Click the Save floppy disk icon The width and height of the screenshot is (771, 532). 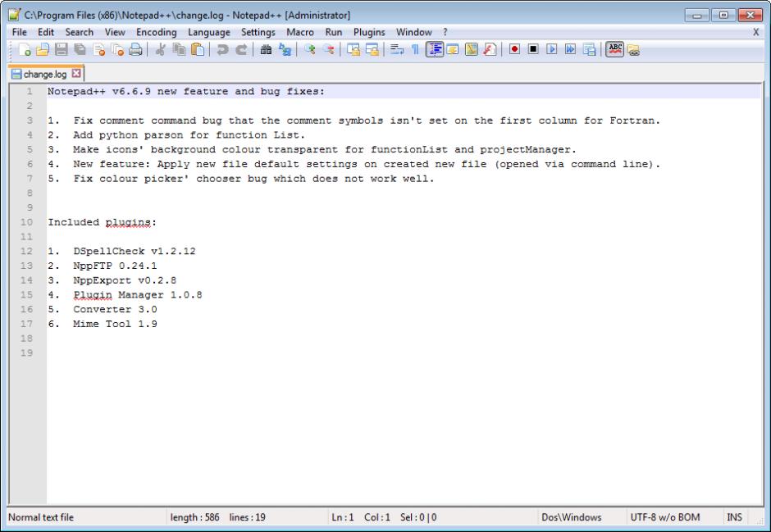tap(62, 50)
